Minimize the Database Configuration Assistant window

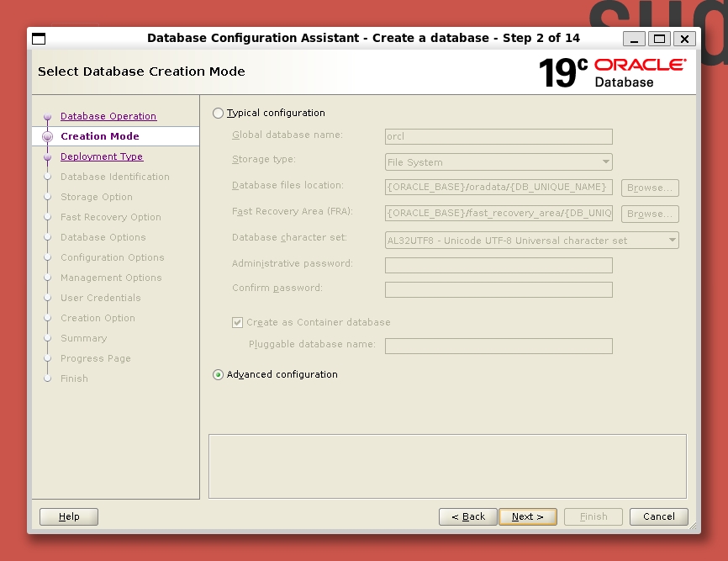(x=635, y=39)
